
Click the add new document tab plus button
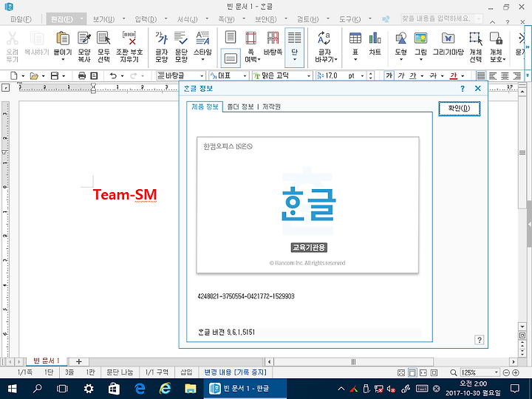click(79, 361)
